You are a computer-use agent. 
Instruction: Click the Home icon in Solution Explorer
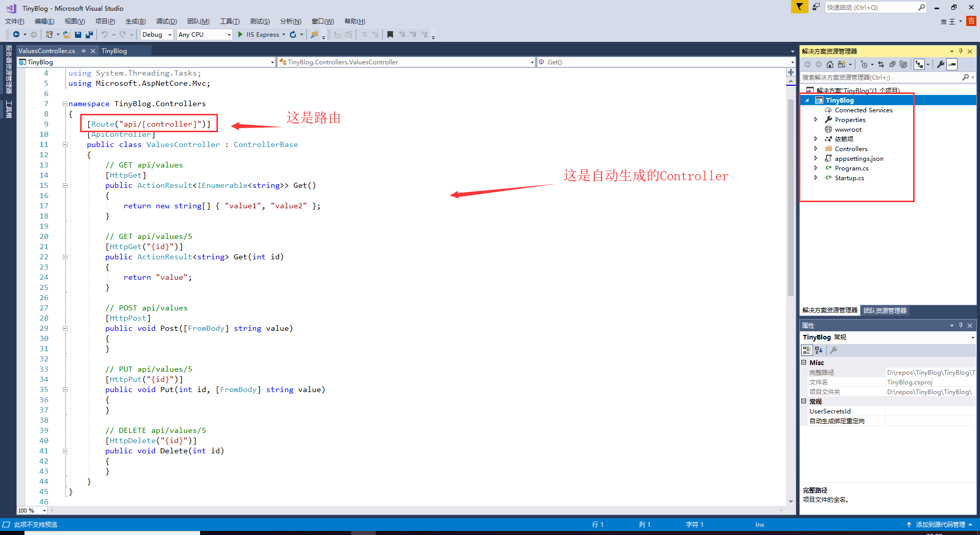(830, 64)
